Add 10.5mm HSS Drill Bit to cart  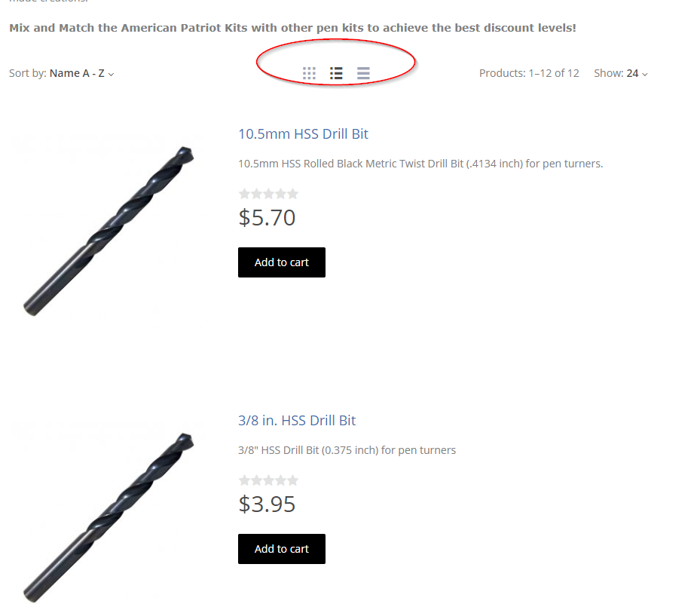282,262
